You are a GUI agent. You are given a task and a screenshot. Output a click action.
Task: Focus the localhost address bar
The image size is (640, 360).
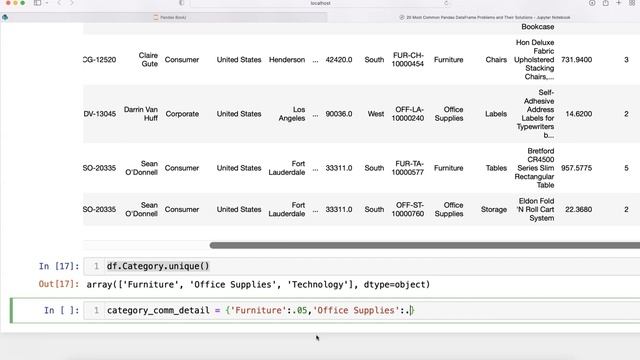click(x=320, y=3)
